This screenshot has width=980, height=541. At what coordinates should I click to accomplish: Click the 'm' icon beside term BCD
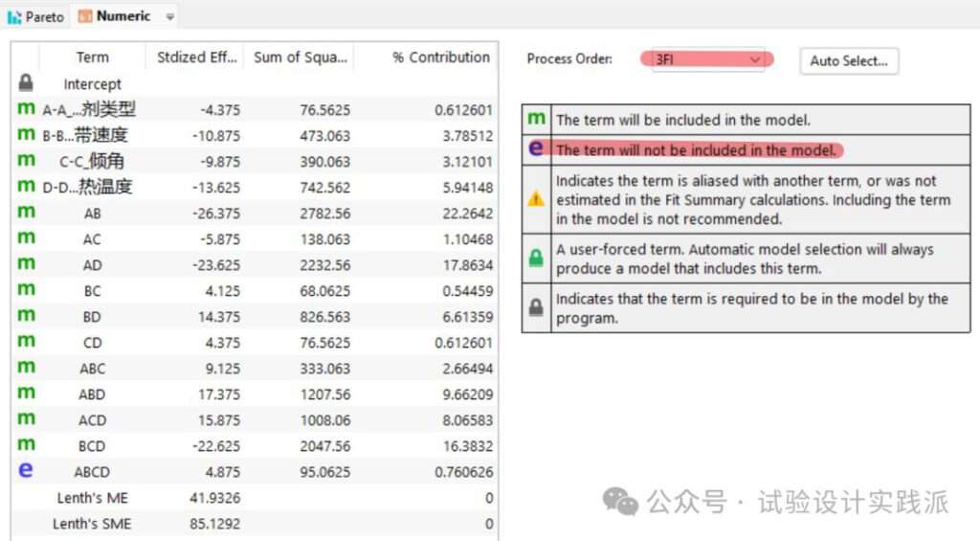click(26, 444)
